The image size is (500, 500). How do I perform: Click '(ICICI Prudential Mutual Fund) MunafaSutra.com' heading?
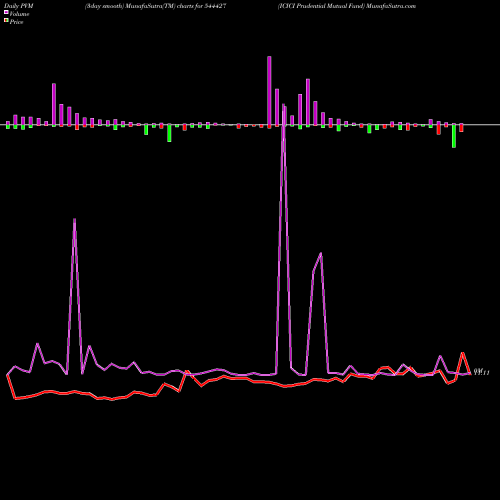click(x=347, y=6)
